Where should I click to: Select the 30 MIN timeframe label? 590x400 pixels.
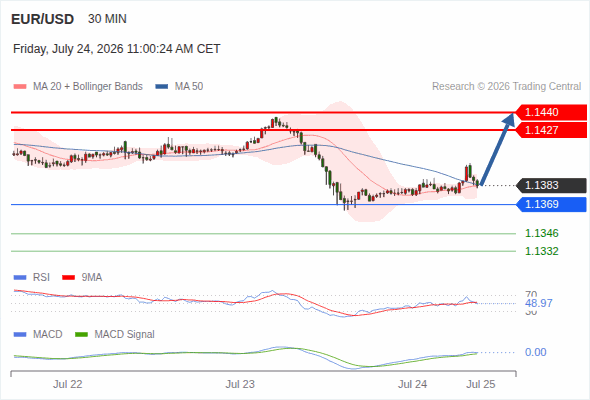(x=107, y=19)
